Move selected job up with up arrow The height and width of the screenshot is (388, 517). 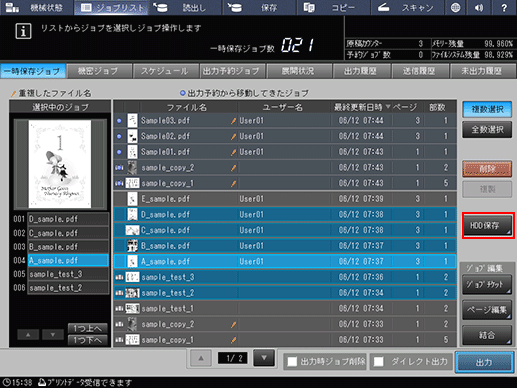pyautogui.click(x=28, y=334)
